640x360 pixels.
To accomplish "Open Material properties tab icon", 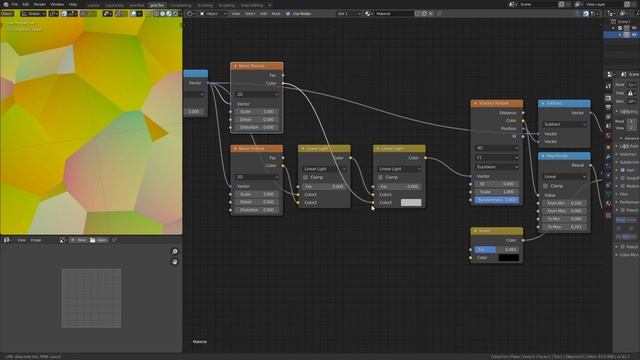I will (x=608, y=203).
